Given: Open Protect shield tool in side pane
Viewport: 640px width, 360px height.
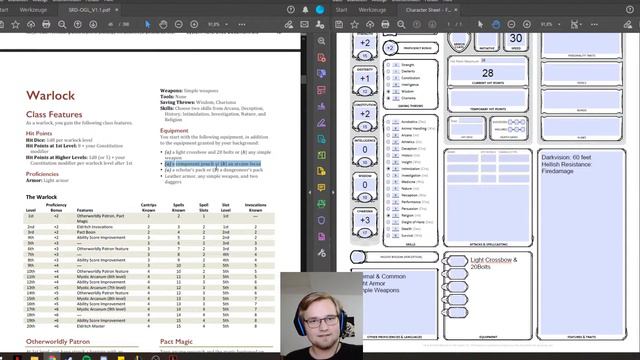Looking at the screenshot, I should tap(322, 220).
